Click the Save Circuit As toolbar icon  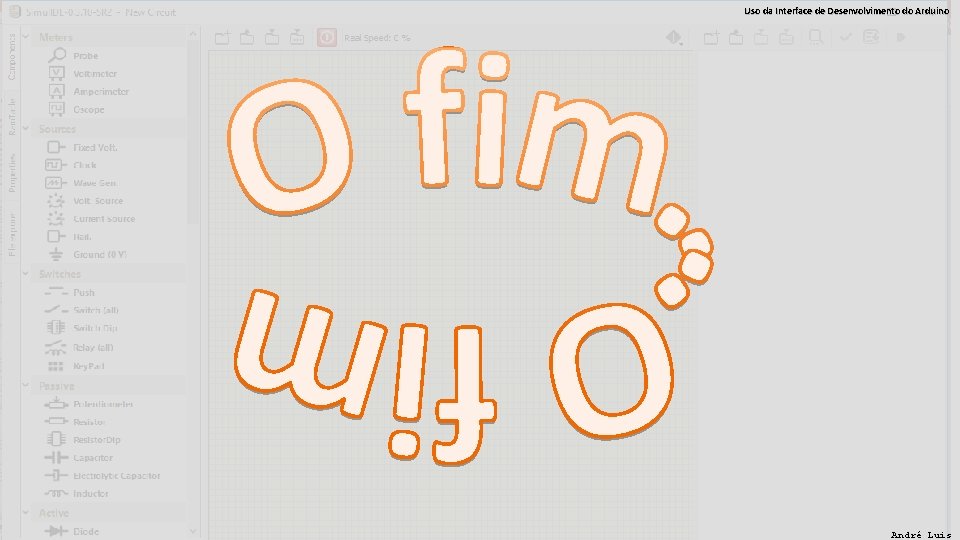click(x=297, y=38)
